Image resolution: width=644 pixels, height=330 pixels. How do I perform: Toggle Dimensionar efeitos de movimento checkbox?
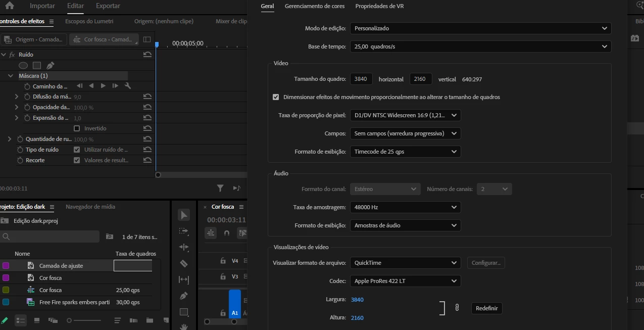[276, 97]
